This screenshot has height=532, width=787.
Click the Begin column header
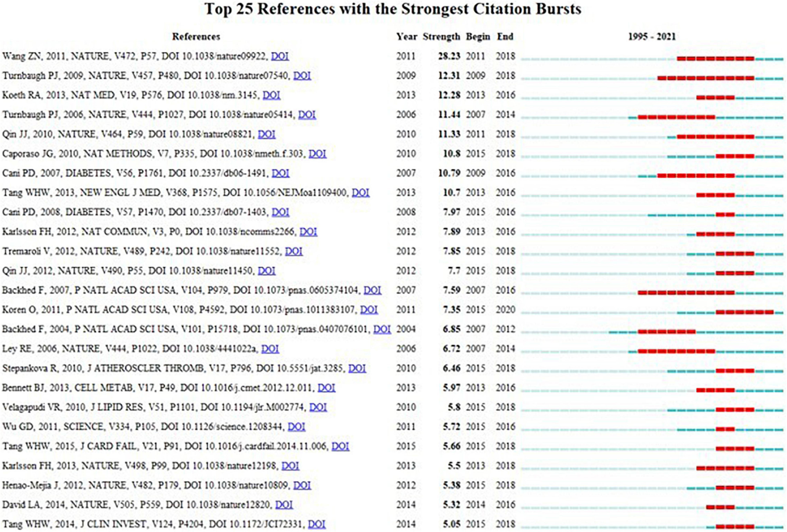tap(478, 36)
